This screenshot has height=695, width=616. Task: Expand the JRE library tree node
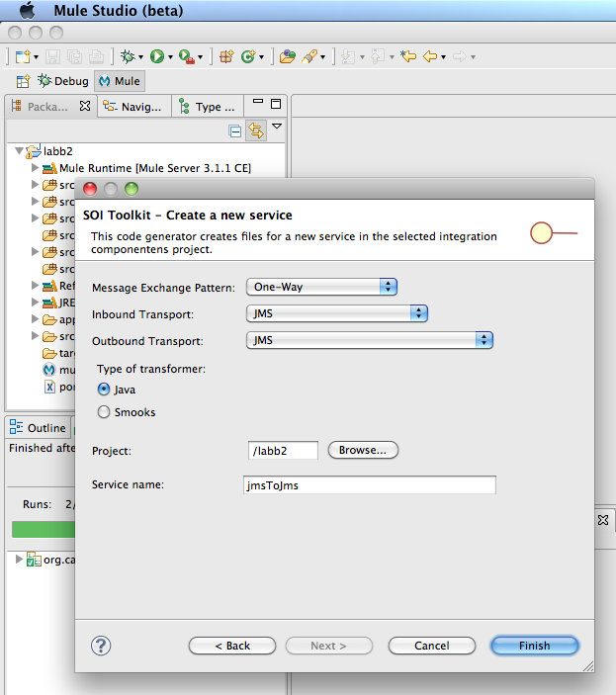pyautogui.click(x=35, y=303)
